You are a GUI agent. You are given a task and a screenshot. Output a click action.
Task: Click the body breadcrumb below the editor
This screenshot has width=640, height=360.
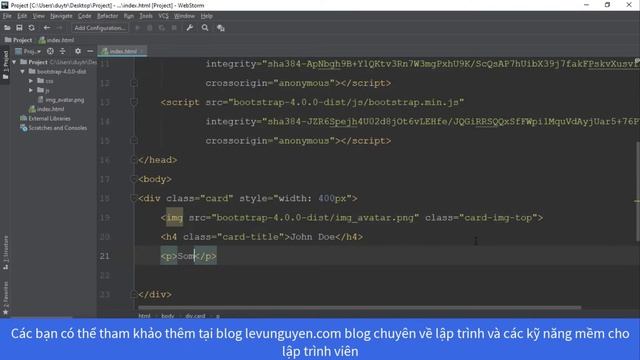tap(168, 316)
